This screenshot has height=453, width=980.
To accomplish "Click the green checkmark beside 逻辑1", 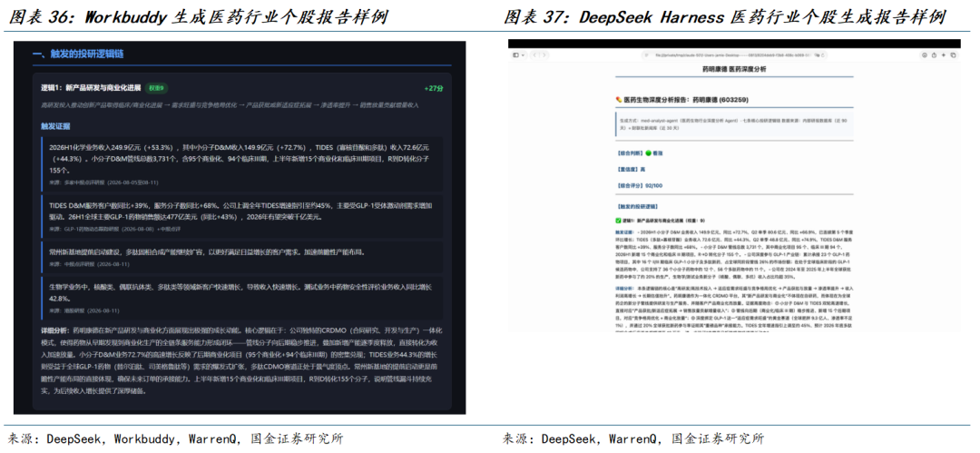I will [x=619, y=221].
